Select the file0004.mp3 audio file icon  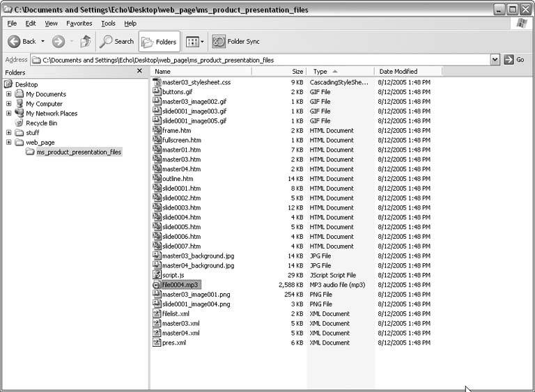click(157, 285)
